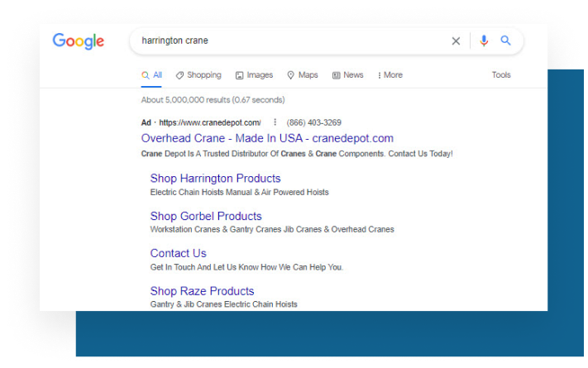This screenshot has width=588, height=368.
Task: Click the Shopping tag icon
Action: (x=179, y=75)
